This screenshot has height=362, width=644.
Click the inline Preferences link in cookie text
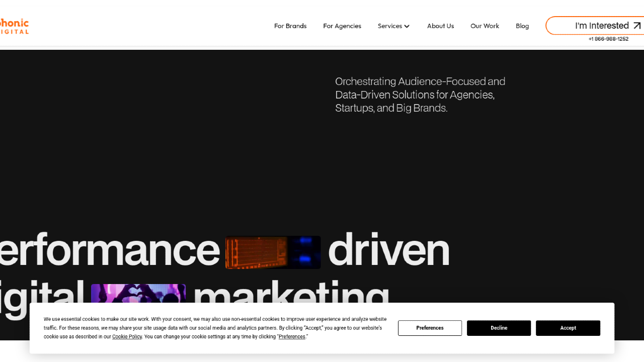click(292, 337)
